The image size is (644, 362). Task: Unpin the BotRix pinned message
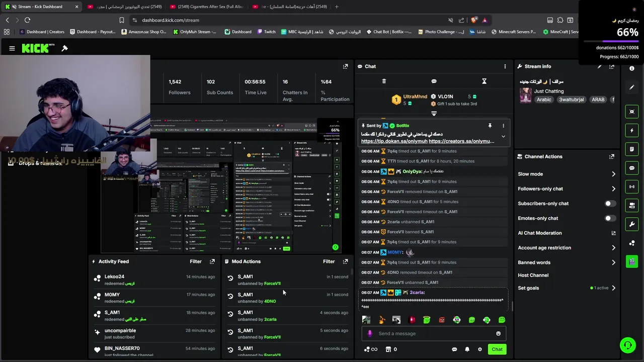[490, 126]
